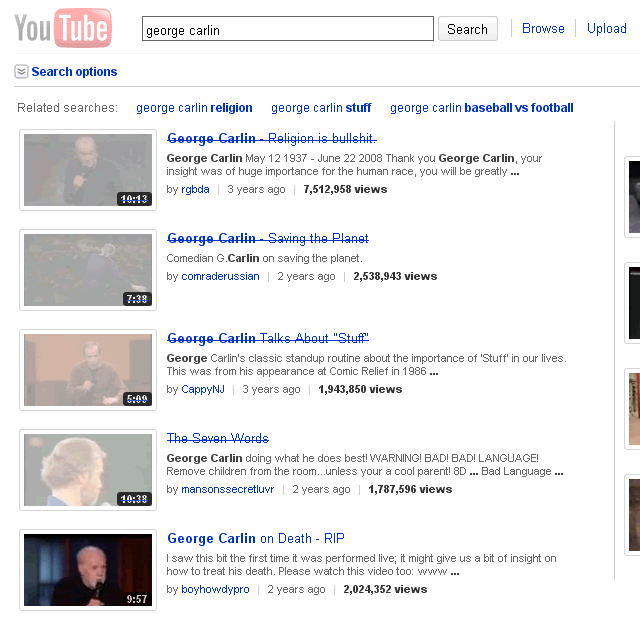Viewport: 640px width, 620px height.
Task: Visit uploader rgbda's channel
Action: [x=195, y=189]
